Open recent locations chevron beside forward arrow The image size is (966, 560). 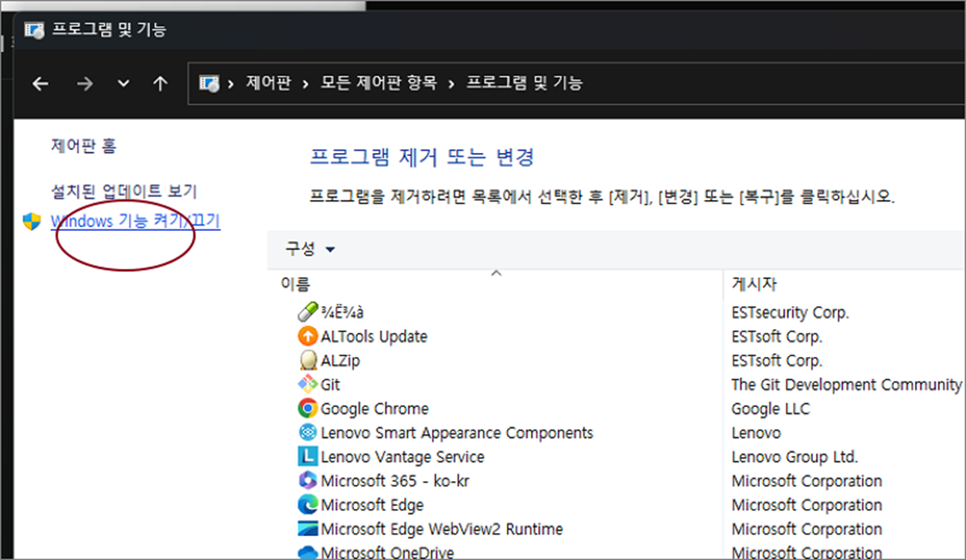point(124,84)
